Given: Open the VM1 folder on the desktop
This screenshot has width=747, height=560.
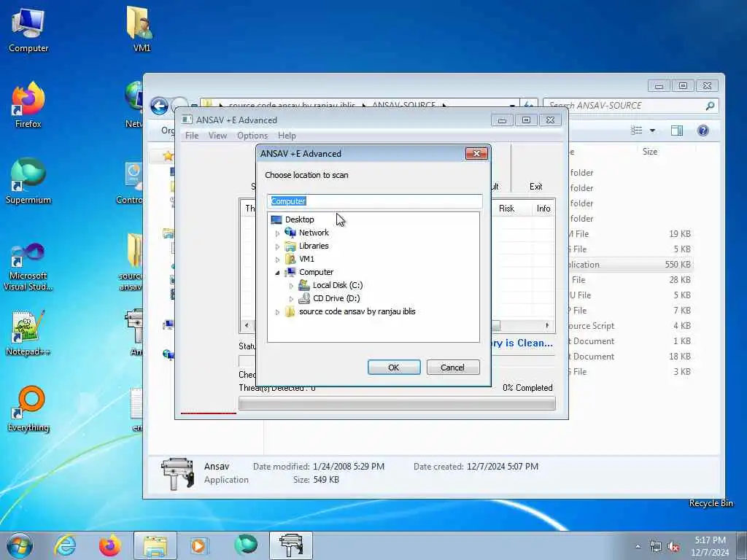Looking at the screenshot, I should [x=141, y=28].
